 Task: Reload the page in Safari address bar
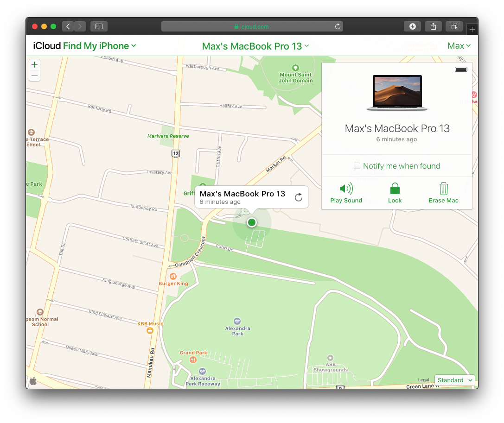[x=338, y=26]
